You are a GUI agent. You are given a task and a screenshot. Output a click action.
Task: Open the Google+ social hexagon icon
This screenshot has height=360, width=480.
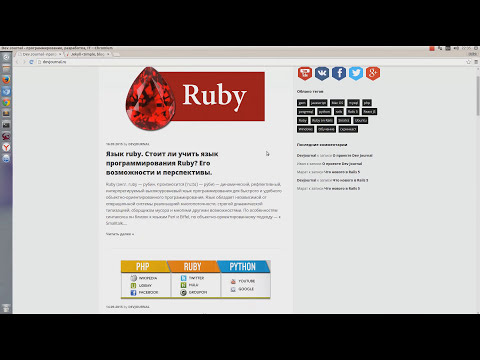click(x=373, y=73)
